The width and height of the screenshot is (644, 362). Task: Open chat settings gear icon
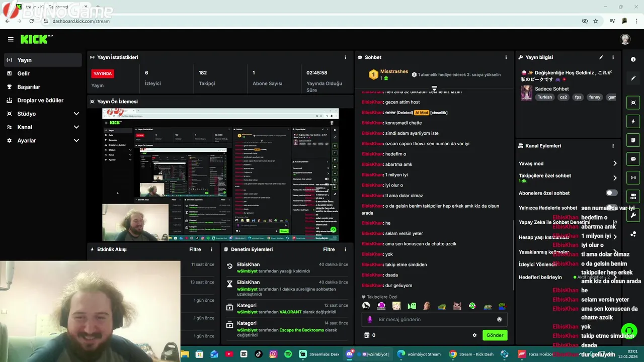click(474, 335)
